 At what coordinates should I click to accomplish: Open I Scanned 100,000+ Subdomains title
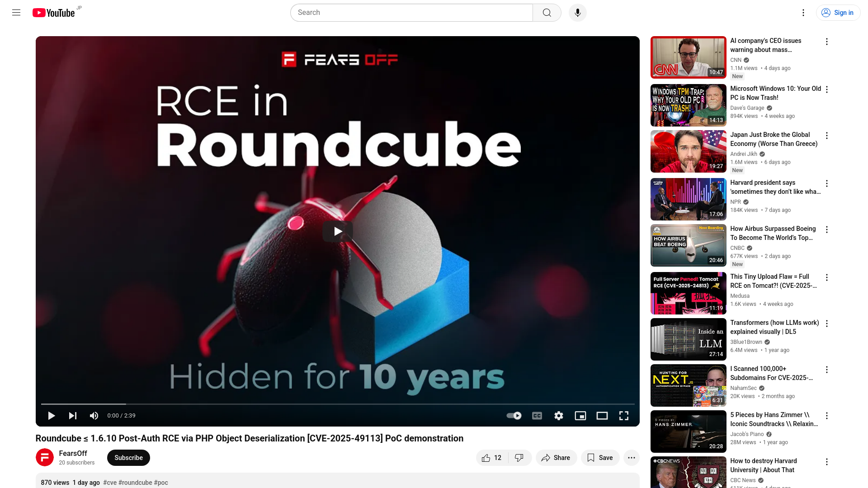772,373
